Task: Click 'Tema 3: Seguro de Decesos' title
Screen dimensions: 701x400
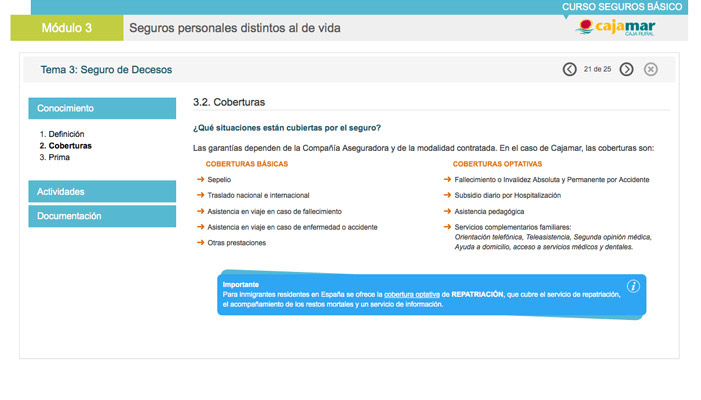Action: tap(106, 70)
